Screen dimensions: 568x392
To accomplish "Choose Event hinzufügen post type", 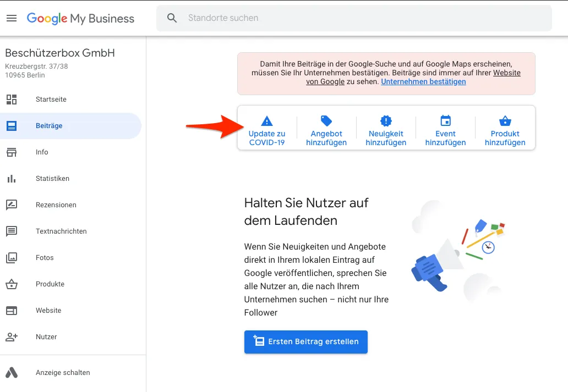I will point(445,131).
